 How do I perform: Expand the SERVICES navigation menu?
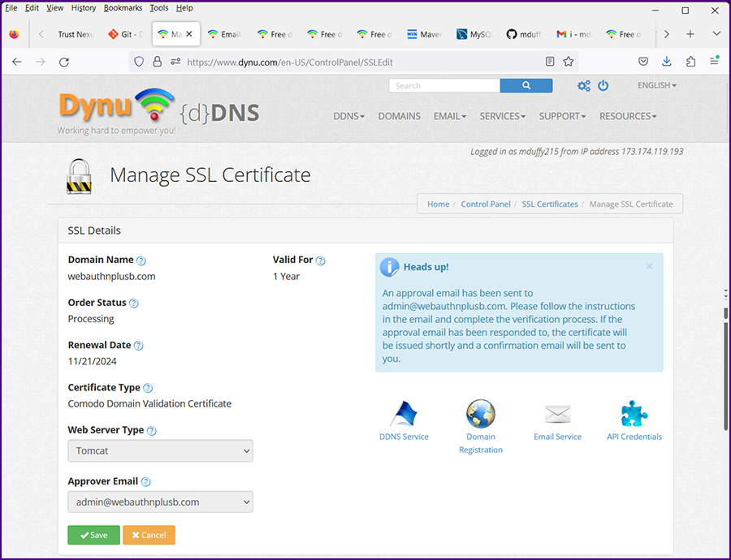[503, 116]
